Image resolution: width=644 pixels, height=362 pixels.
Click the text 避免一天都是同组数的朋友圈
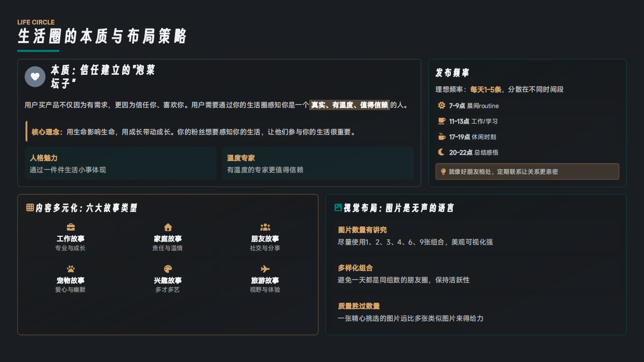point(382,280)
